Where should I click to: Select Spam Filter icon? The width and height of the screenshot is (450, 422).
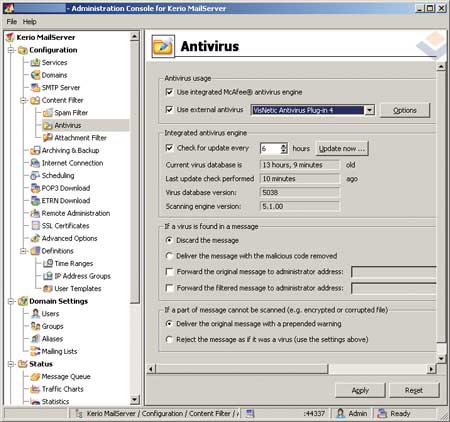pyautogui.click(x=48, y=113)
